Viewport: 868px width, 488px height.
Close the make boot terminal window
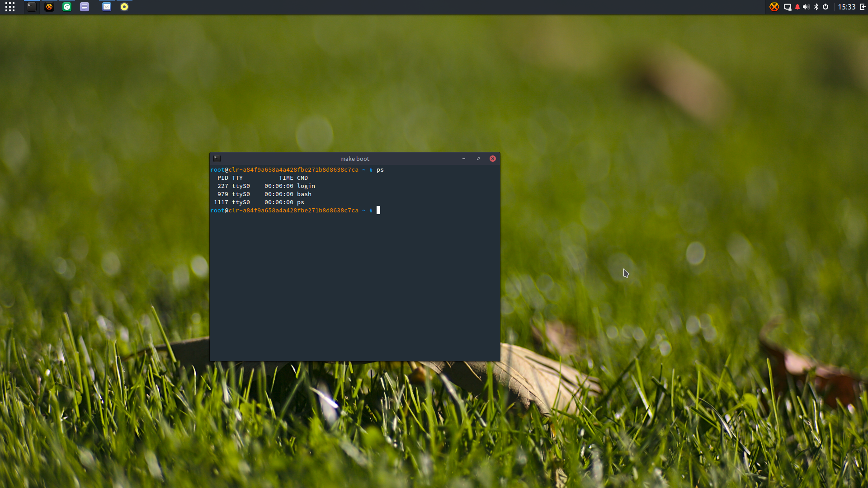tap(493, 159)
